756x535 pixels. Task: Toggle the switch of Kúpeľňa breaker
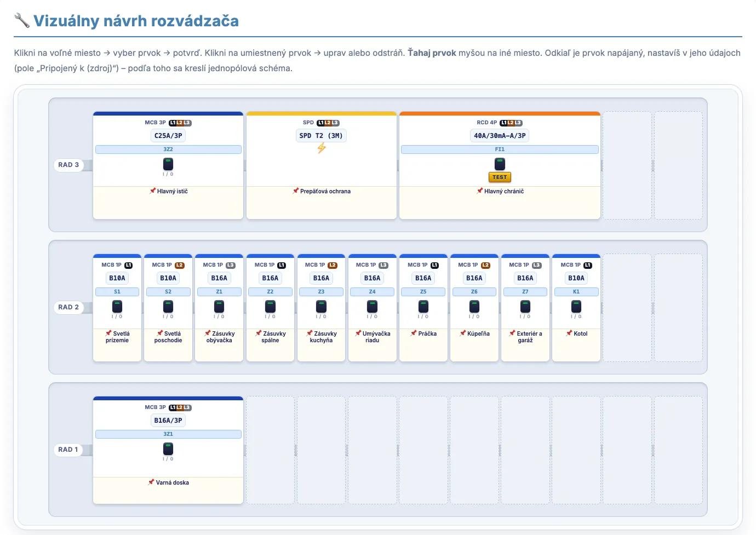point(474,306)
